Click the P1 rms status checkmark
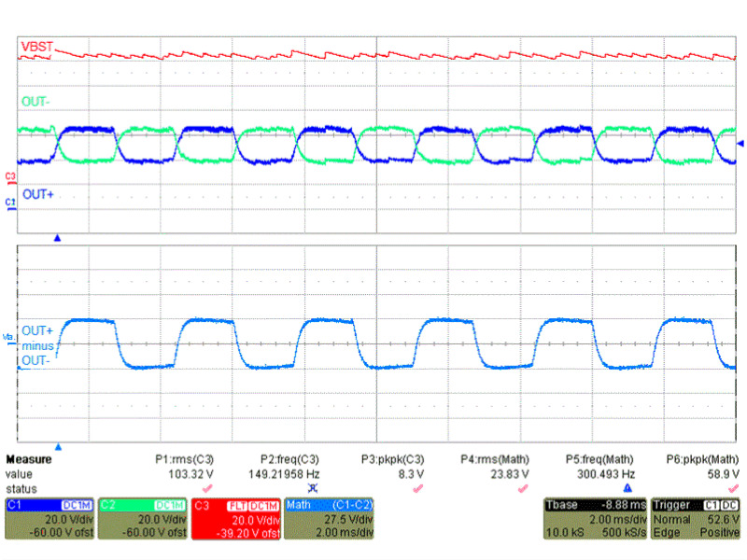747x560 pixels. click(x=208, y=488)
